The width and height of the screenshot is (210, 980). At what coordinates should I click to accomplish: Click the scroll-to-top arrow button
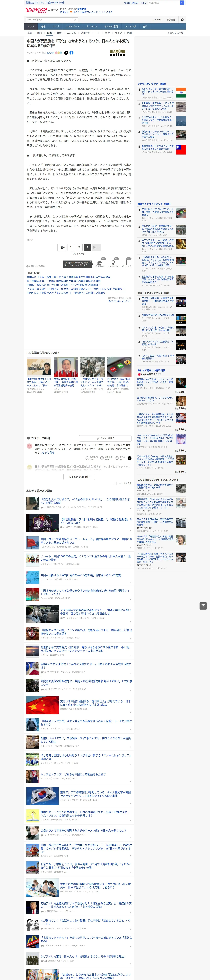(x=203, y=606)
